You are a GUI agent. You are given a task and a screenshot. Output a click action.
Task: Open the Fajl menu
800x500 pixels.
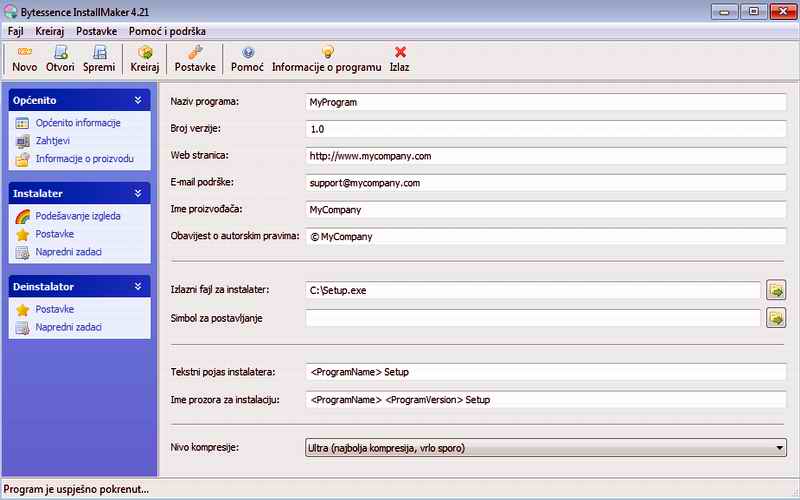pos(15,31)
